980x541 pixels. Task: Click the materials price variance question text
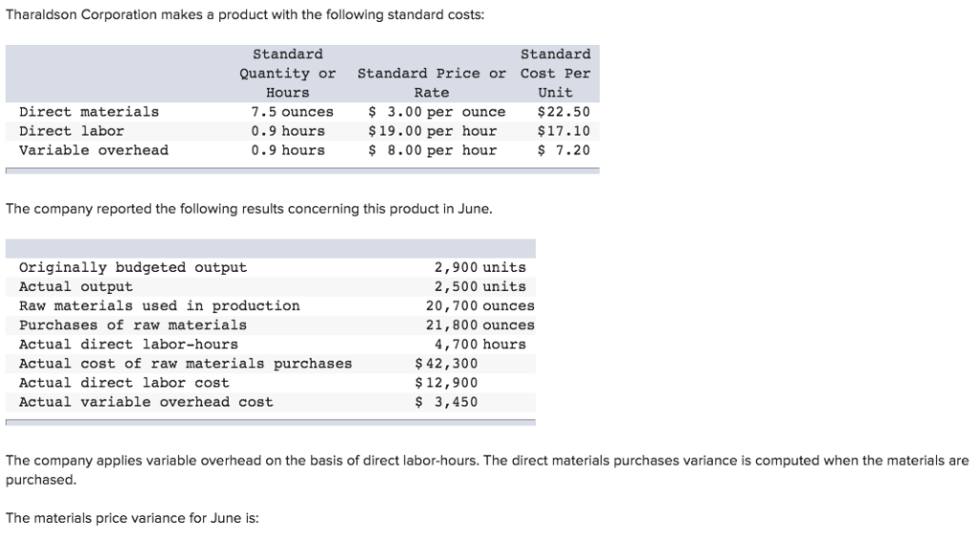(x=132, y=518)
